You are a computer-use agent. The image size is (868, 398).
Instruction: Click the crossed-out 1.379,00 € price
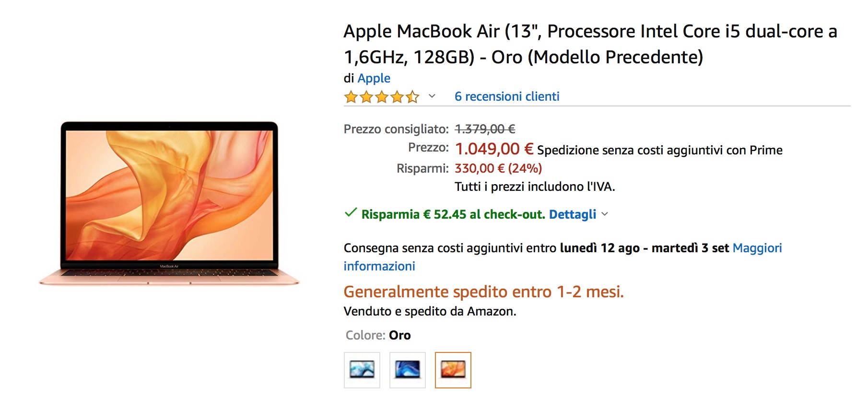coord(485,129)
